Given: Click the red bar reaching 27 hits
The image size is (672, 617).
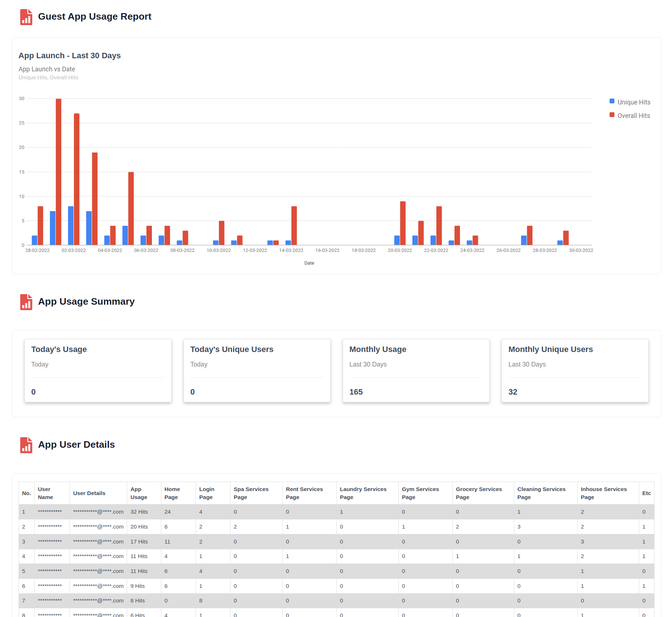Looking at the screenshot, I should pos(76,178).
